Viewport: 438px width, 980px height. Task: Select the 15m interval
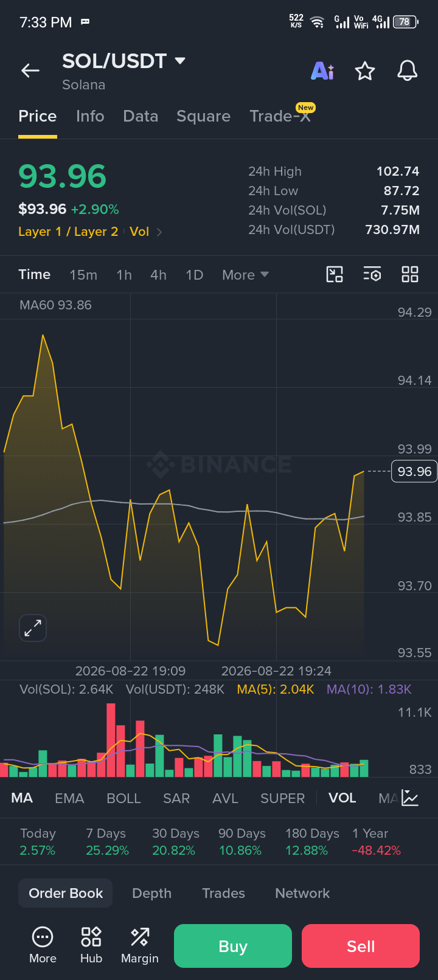pyautogui.click(x=83, y=275)
